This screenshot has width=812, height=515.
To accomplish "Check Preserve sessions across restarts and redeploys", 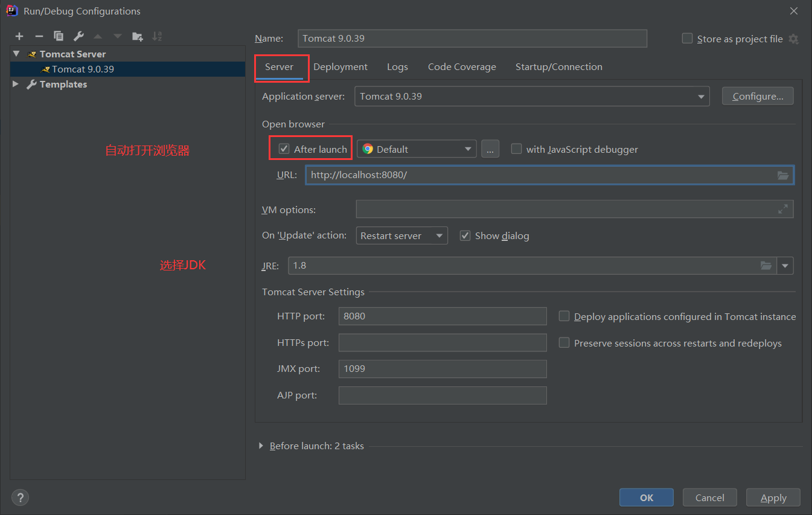I will coord(564,343).
